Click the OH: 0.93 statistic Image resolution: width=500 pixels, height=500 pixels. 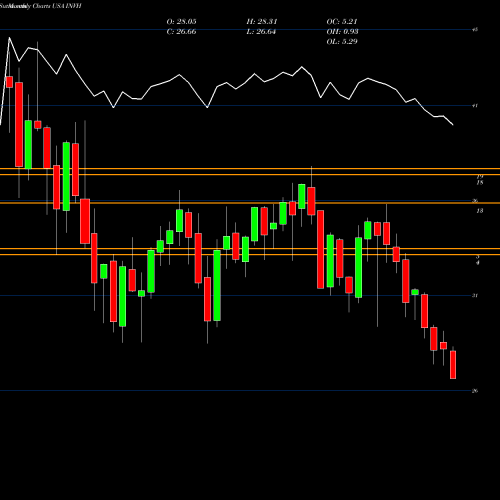342,32
